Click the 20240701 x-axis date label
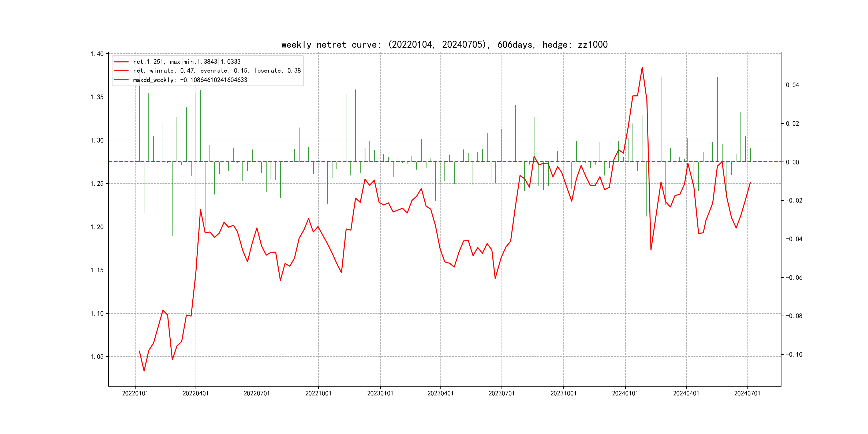This screenshot has height=434, width=868. coord(747,393)
